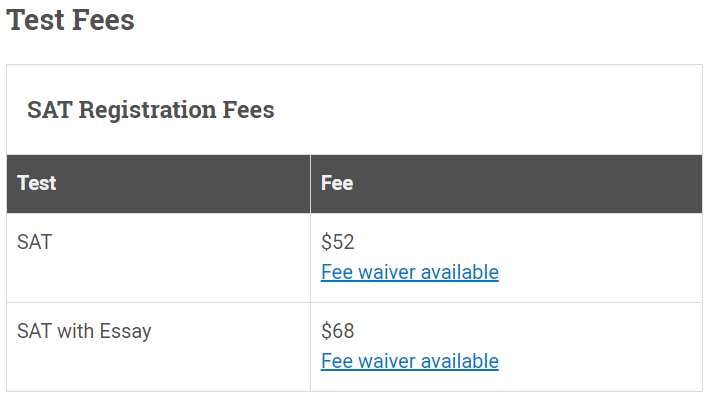The width and height of the screenshot is (708, 396).
Task: Click the word Test in the top heading
Action: pyautogui.click(x=36, y=20)
